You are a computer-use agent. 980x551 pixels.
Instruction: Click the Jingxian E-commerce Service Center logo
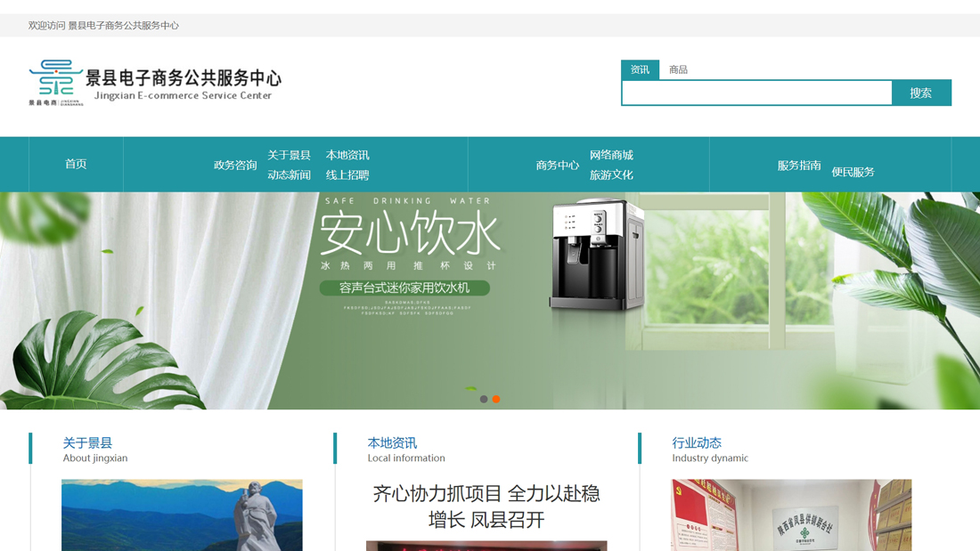tap(155, 83)
